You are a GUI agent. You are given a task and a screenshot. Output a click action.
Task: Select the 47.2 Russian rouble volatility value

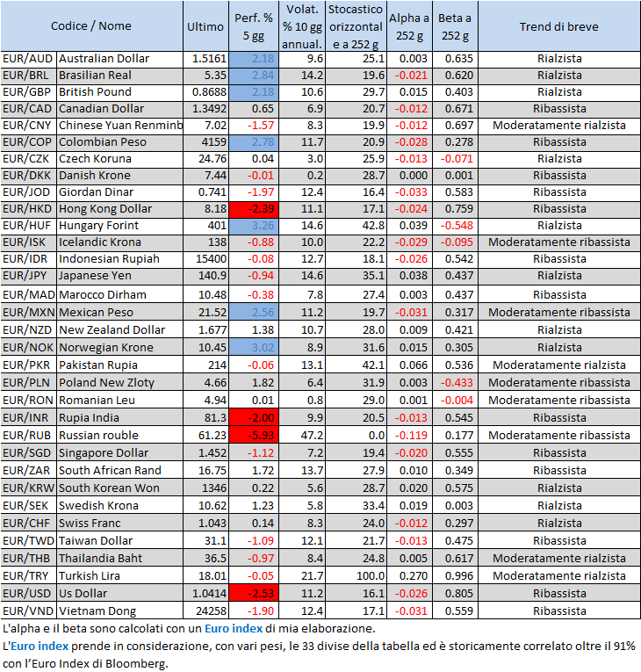click(x=302, y=436)
